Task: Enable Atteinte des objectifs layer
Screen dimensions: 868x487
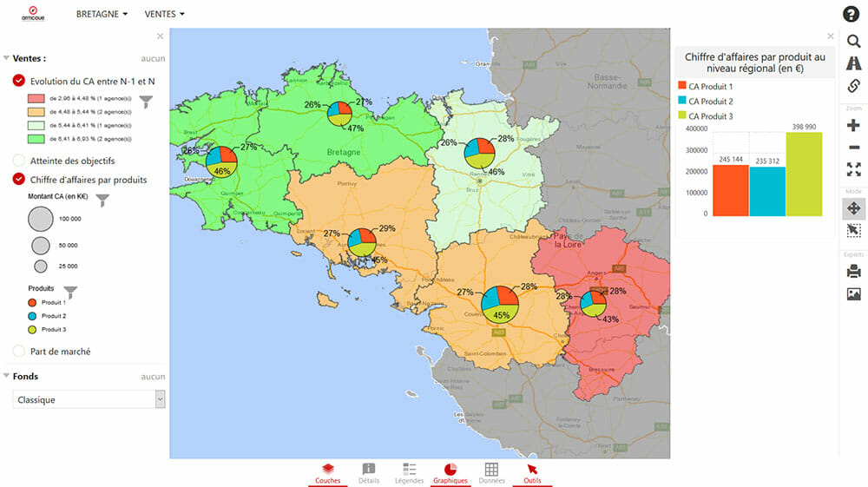Action: 19,161
